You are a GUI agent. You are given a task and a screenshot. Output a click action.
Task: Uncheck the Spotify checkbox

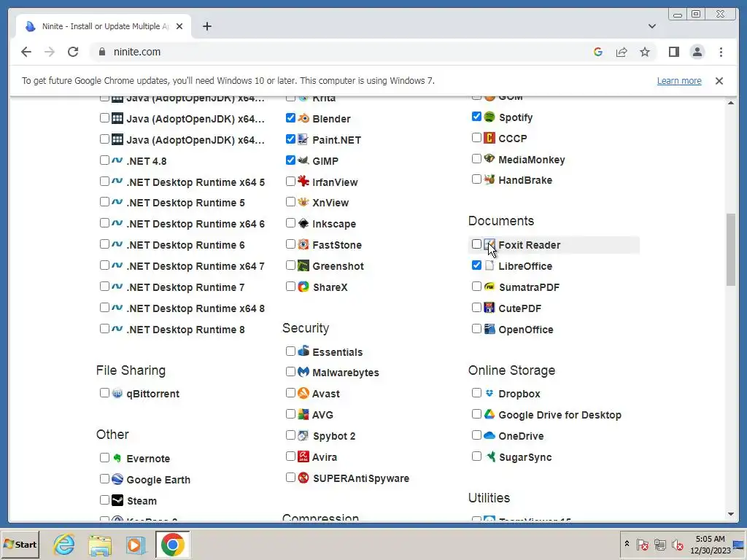click(476, 117)
